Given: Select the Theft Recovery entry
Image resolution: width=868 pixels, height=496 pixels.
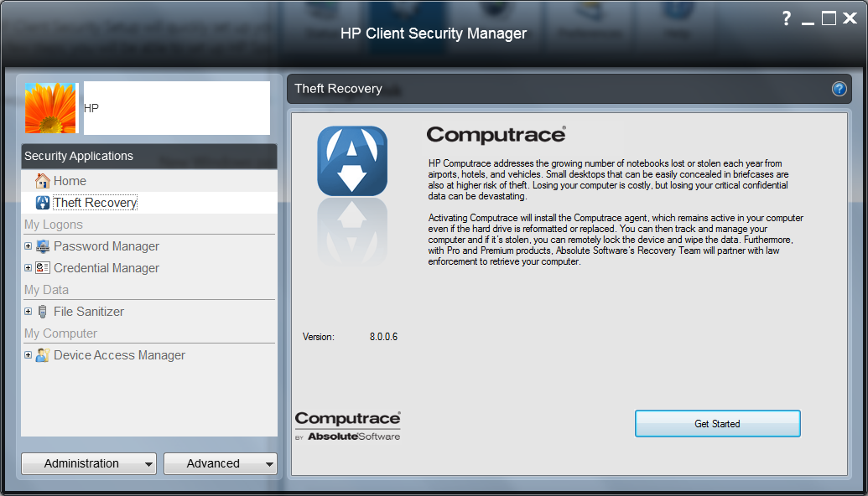Looking at the screenshot, I should pyautogui.click(x=95, y=203).
